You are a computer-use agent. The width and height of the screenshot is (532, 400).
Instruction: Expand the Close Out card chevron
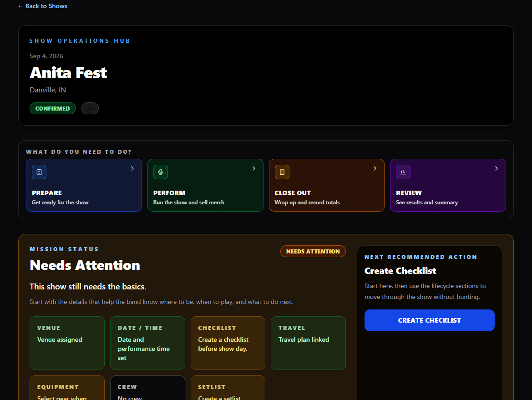(x=375, y=168)
